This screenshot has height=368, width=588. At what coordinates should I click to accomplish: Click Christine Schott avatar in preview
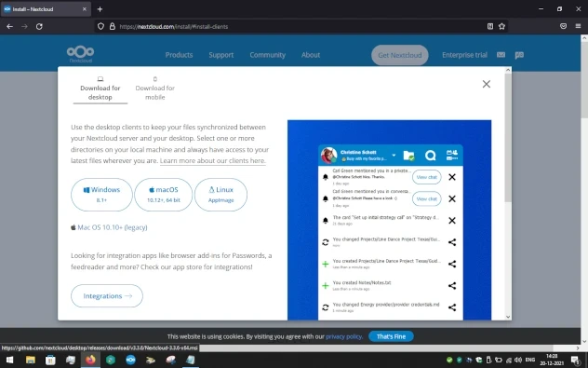pos(328,155)
